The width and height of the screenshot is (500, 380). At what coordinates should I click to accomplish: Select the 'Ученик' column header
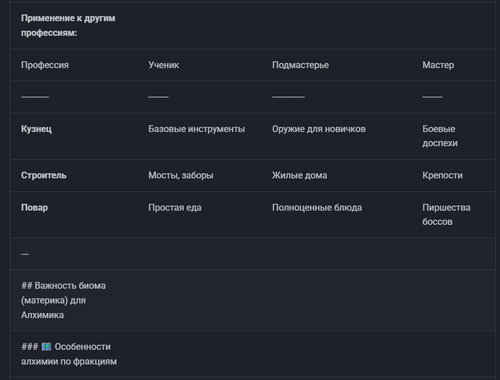point(164,65)
